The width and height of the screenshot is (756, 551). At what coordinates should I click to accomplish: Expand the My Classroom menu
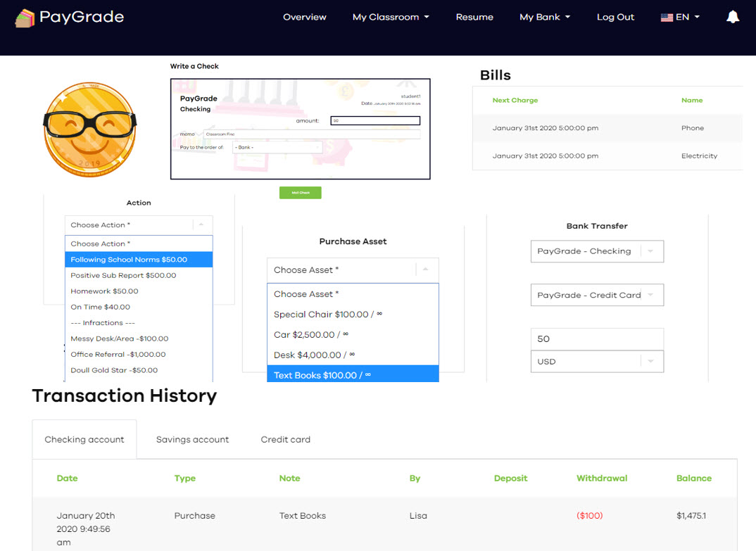point(391,17)
